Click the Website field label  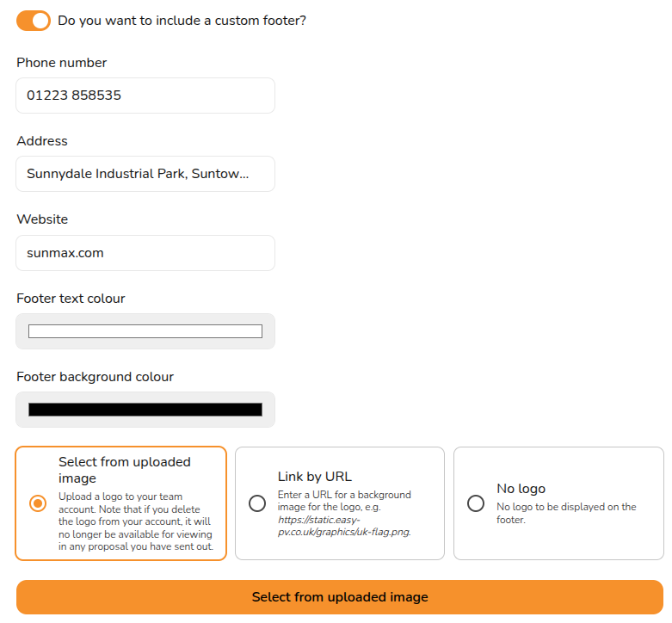click(42, 219)
